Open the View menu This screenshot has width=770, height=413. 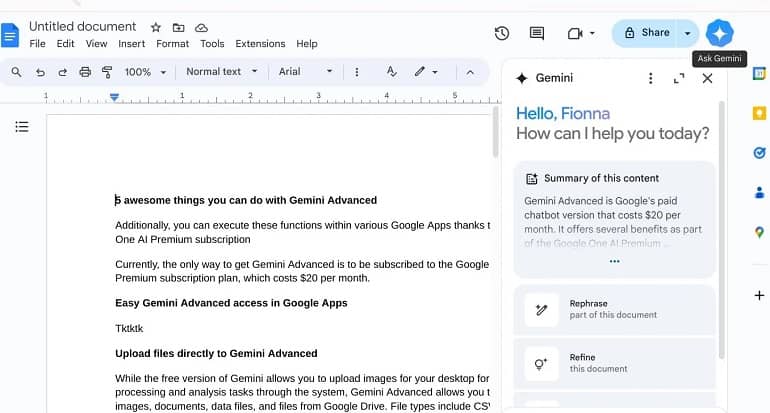pyautogui.click(x=96, y=44)
